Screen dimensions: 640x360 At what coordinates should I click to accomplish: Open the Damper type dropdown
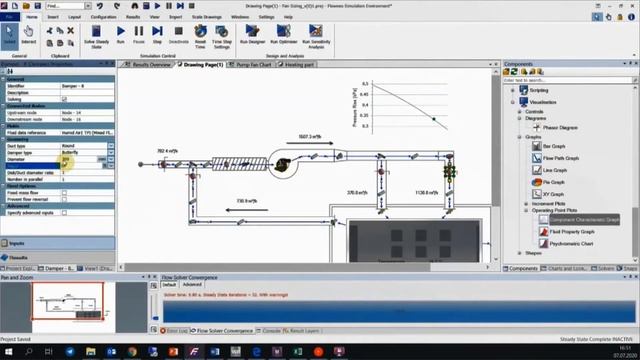[111, 152]
